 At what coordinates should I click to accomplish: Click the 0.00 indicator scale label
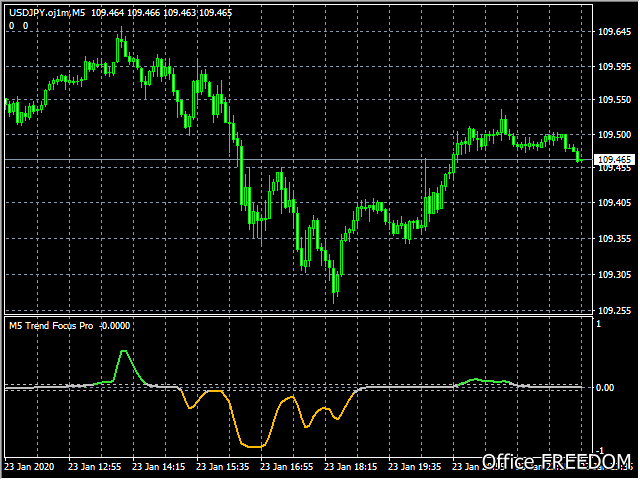pos(605,388)
